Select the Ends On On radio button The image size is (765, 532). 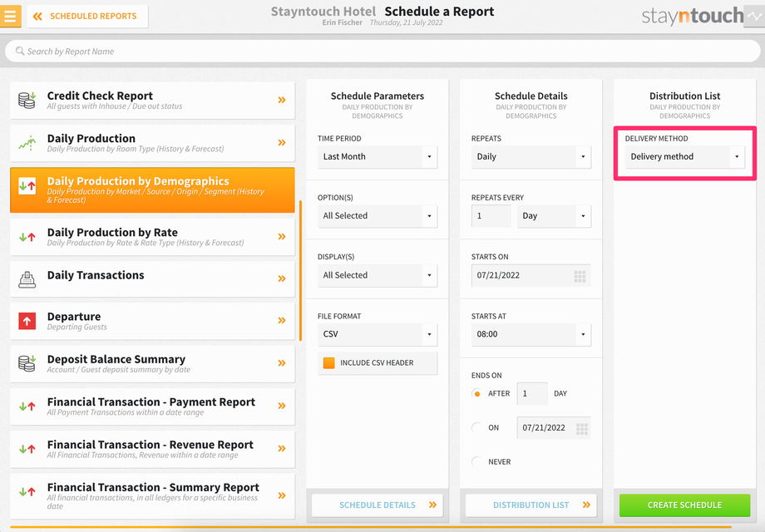pos(476,427)
